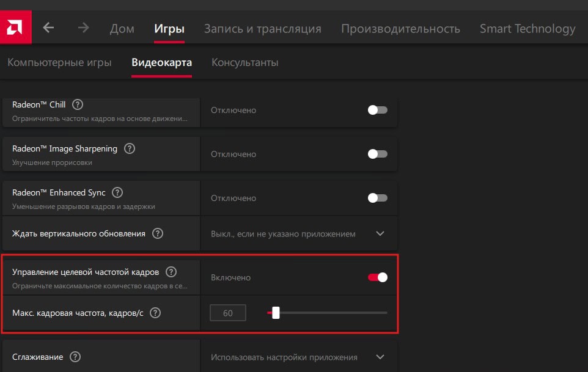Go forward with the right arrow
588x372 pixels.
click(x=83, y=27)
